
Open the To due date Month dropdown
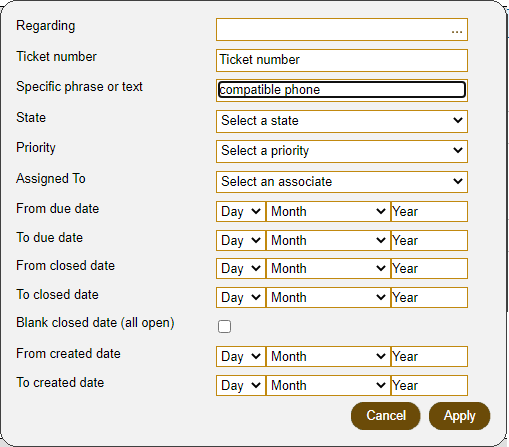tap(328, 240)
